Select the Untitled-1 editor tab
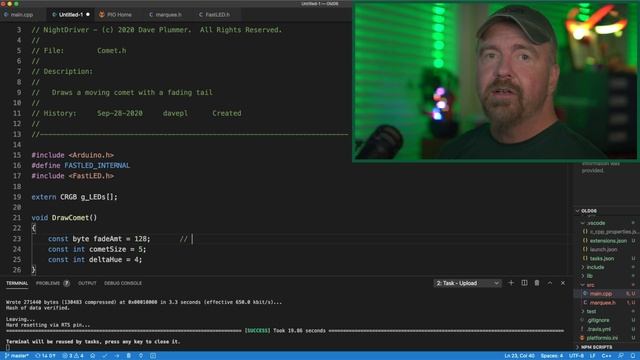 pyautogui.click(x=70, y=14)
